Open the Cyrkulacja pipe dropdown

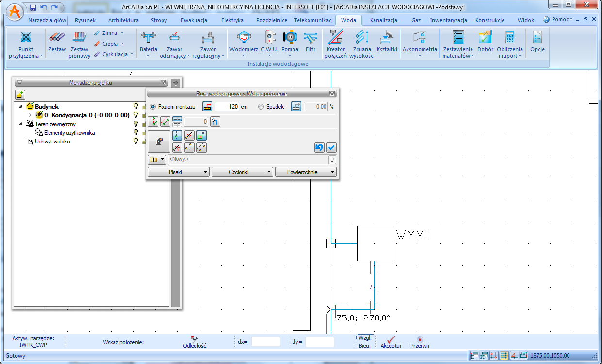(x=132, y=54)
